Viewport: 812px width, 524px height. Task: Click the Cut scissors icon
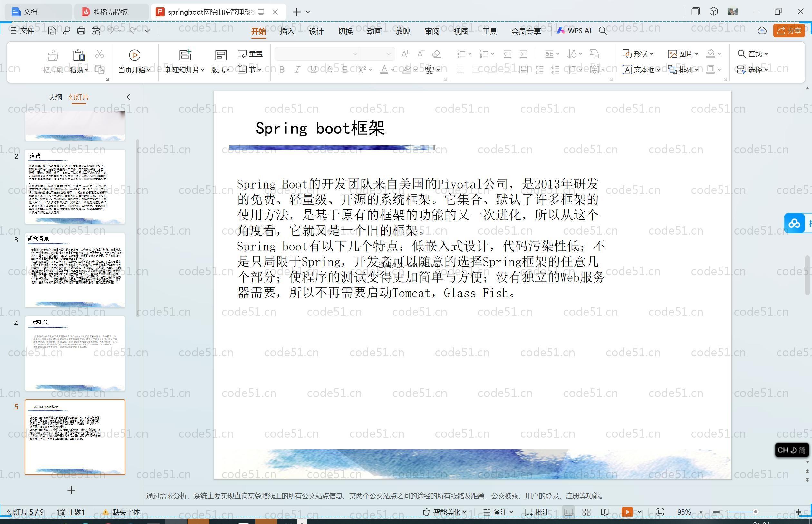point(99,54)
